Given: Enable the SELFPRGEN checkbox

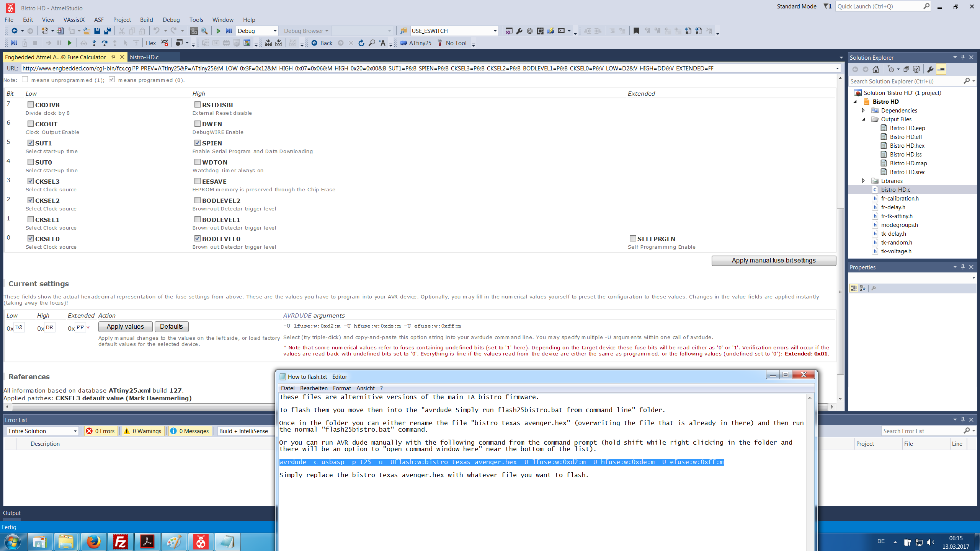Looking at the screenshot, I should coord(633,238).
